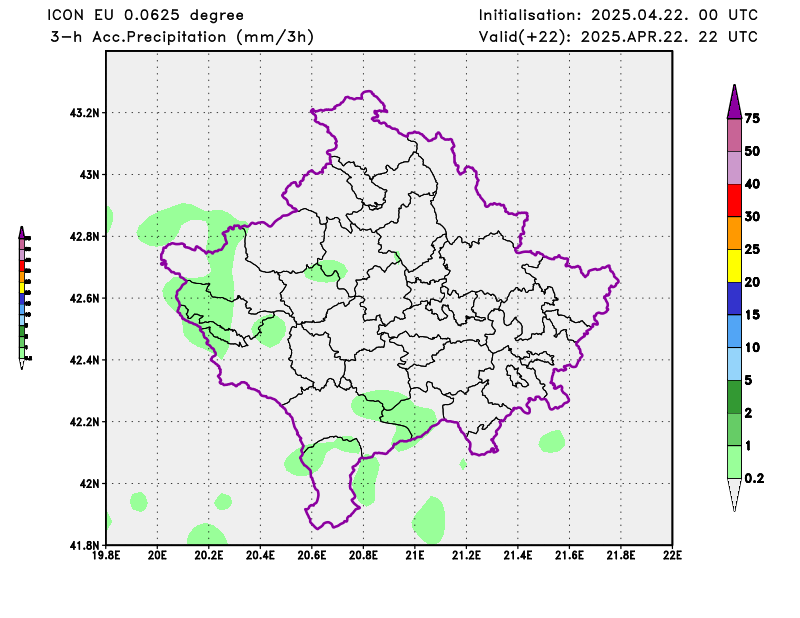Click the legend value "30"
The image size is (800, 618).
point(752,216)
